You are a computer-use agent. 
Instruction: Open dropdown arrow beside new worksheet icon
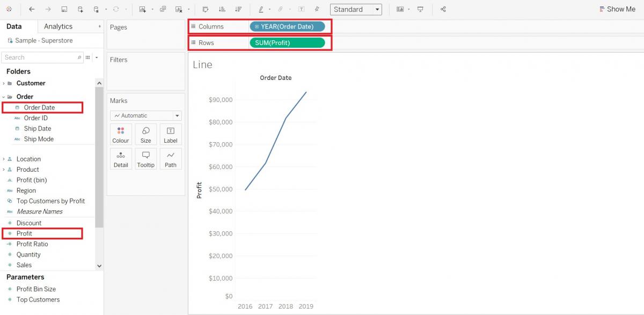[152, 9]
